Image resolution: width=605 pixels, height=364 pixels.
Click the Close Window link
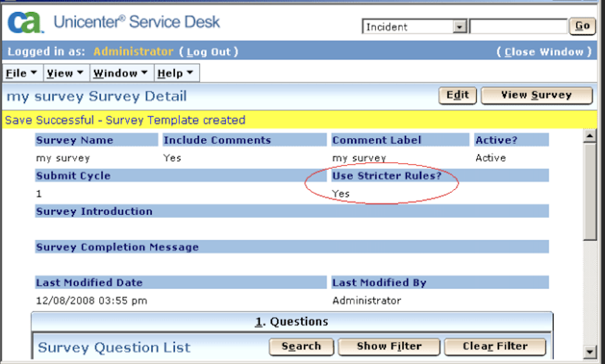click(544, 52)
